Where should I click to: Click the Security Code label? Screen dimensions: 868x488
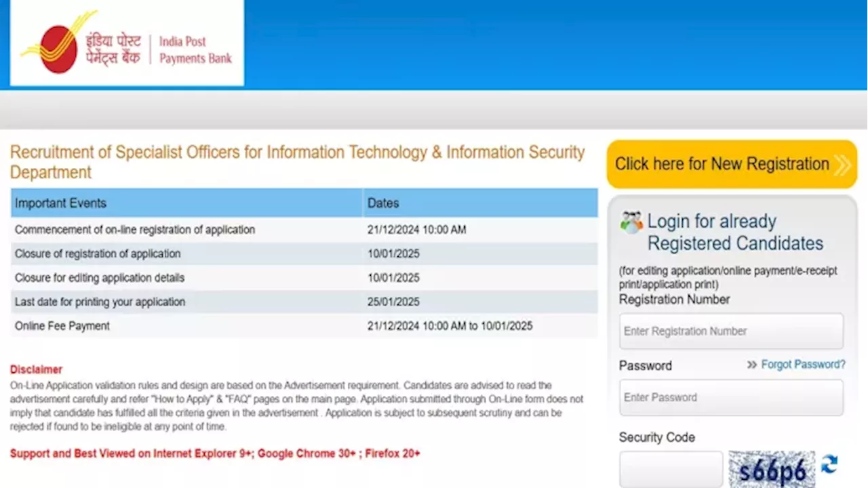pyautogui.click(x=656, y=438)
